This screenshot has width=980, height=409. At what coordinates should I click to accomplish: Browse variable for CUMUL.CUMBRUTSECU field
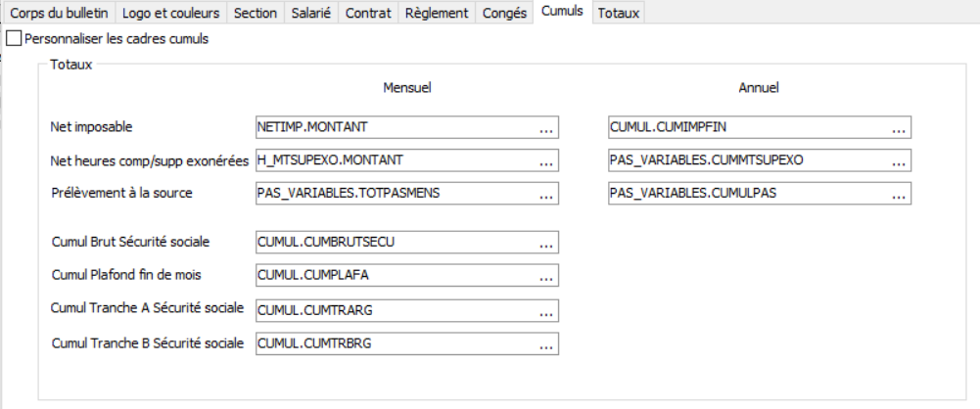pyautogui.click(x=546, y=242)
